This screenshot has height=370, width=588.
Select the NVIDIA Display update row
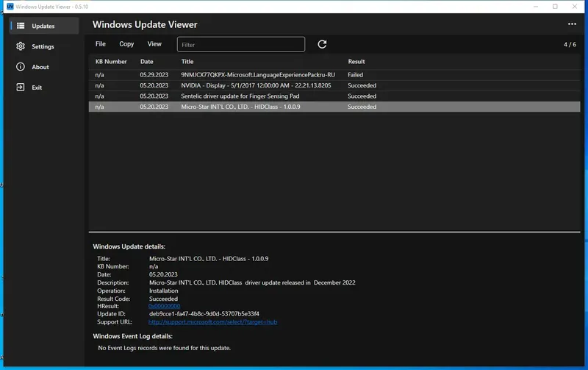tap(256, 85)
